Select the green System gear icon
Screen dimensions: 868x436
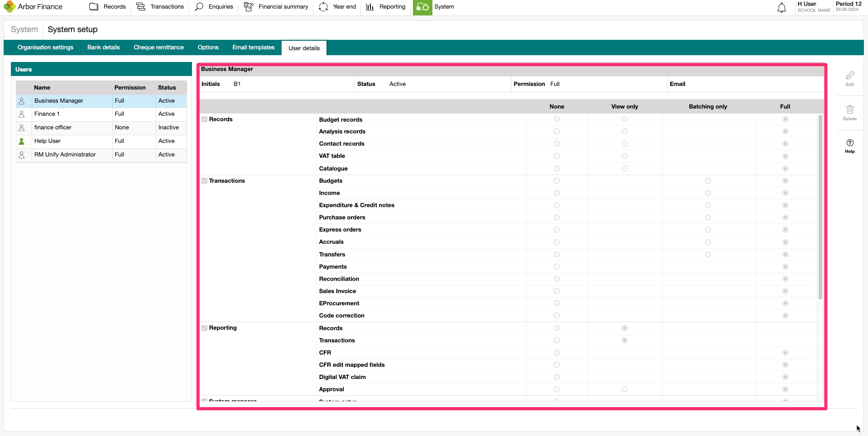(422, 7)
